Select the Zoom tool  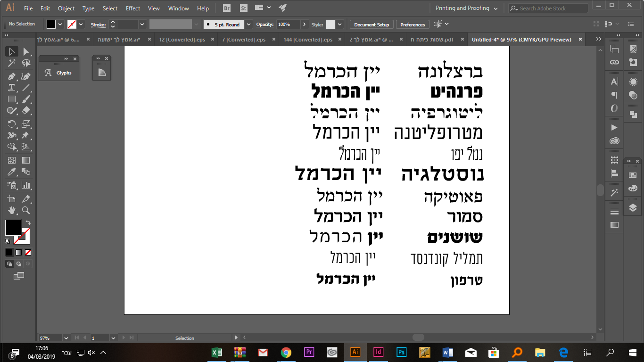(27, 210)
